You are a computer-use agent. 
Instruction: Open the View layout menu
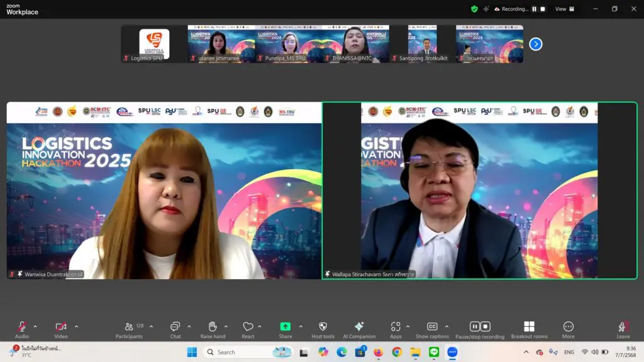(565, 9)
